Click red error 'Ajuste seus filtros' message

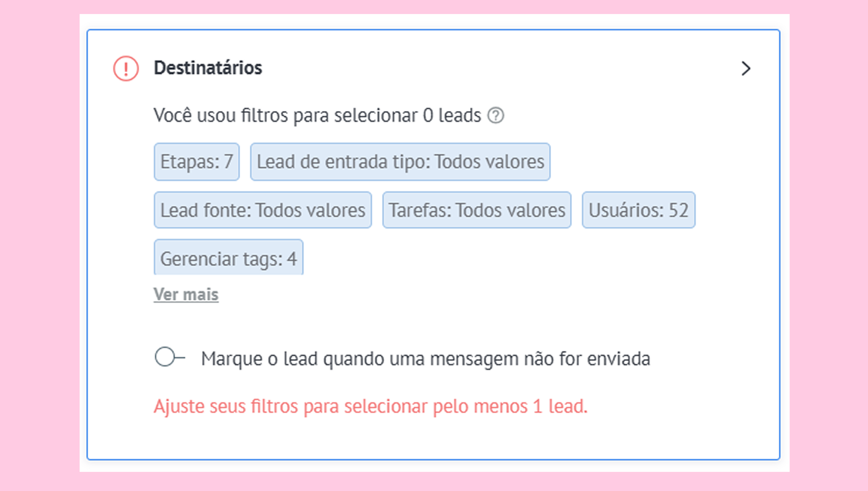(370, 407)
